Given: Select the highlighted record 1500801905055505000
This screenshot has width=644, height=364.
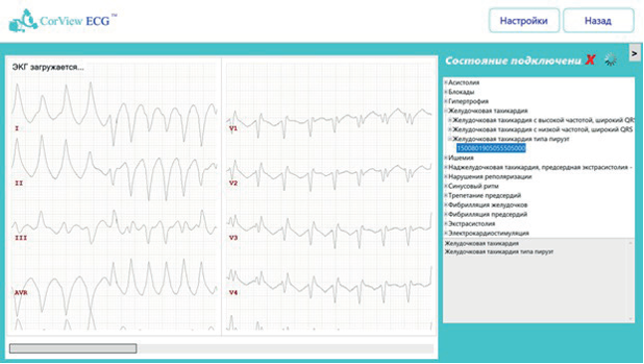Looking at the screenshot, I should pyautogui.click(x=492, y=148).
